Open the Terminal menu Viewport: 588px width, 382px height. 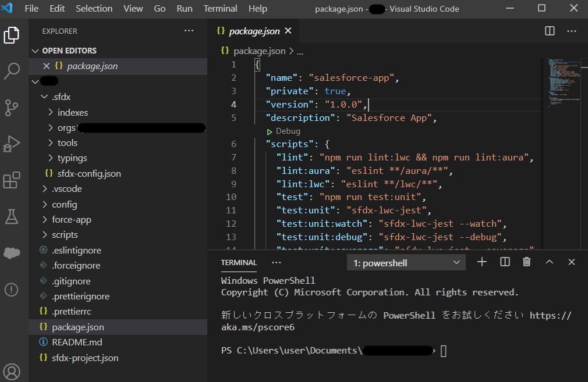click(220, 9)
